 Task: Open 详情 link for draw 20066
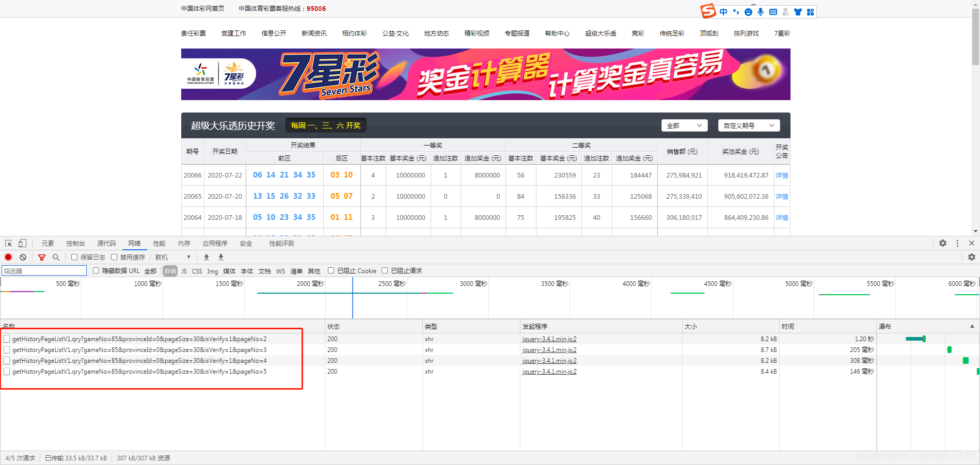pyautogui.click(x=782, y=175)
